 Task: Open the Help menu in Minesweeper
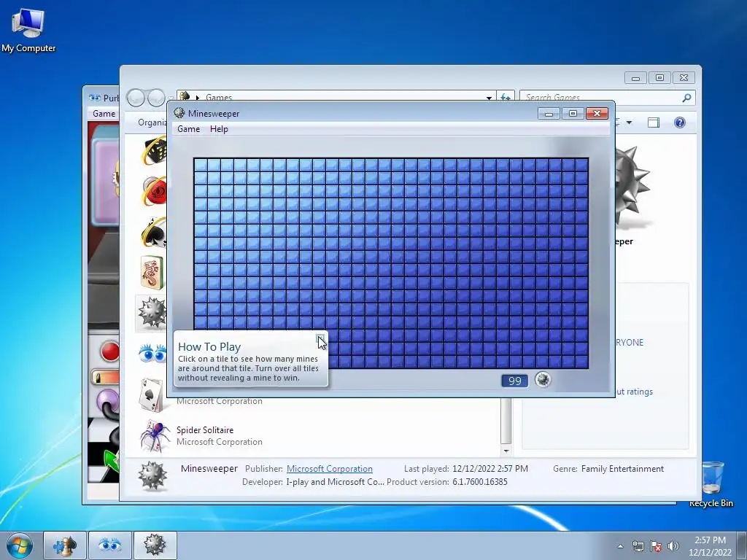point(219,129)
